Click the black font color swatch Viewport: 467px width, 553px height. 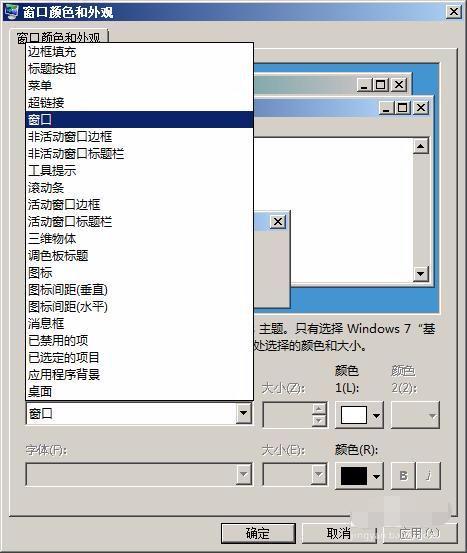354,476
